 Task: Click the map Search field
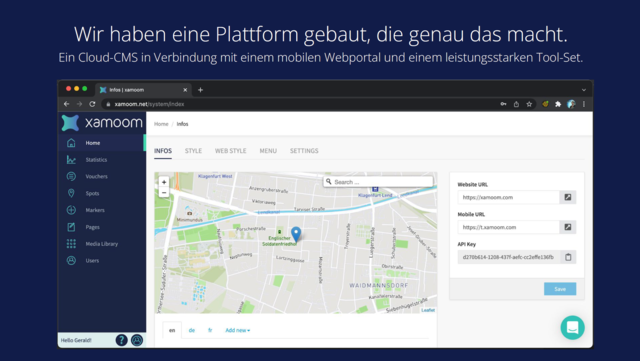coord(378,182)
